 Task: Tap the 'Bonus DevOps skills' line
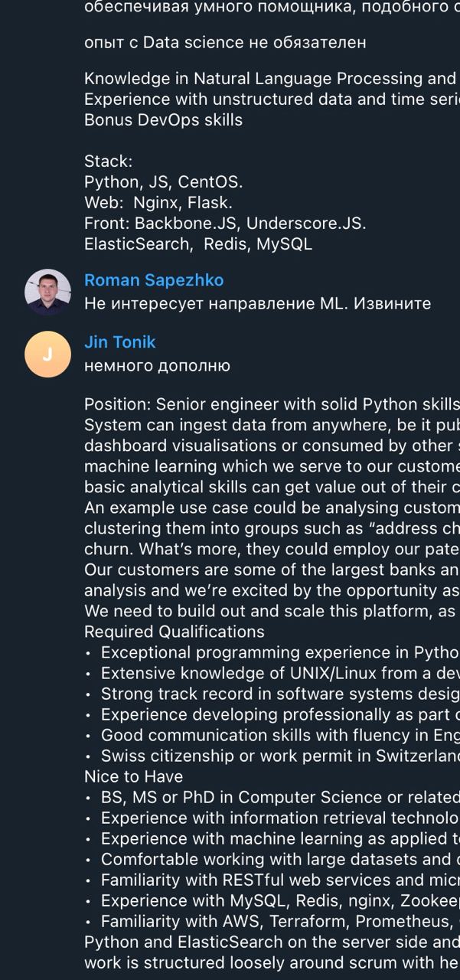tap(163, 120)
